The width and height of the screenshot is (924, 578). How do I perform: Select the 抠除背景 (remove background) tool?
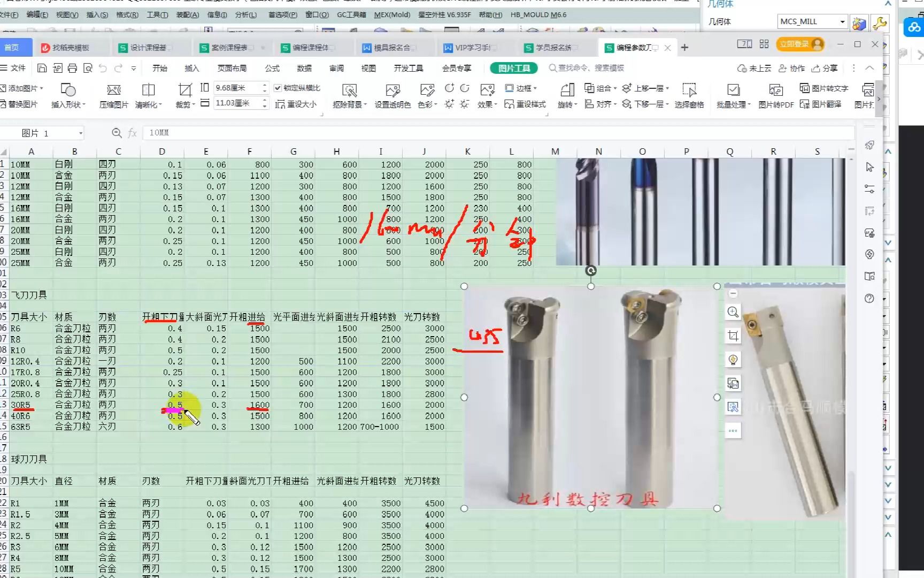(x=349, y=95)
